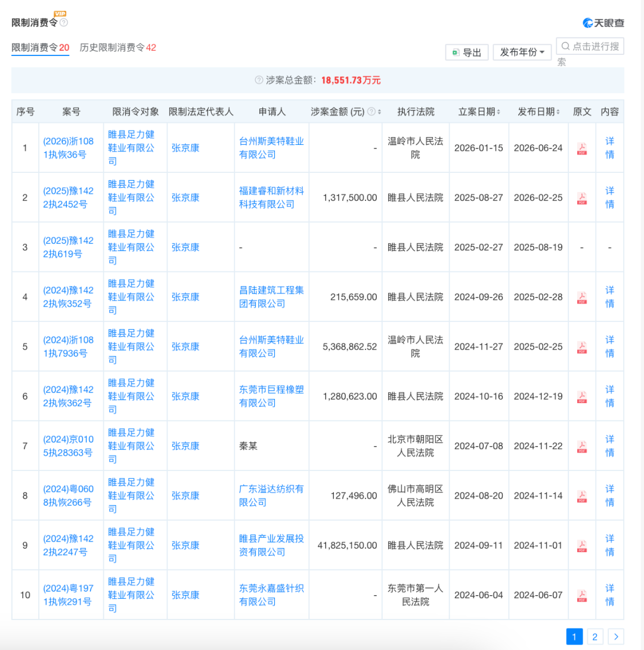Open applicant 昌陆建筑工程集团有限公司
This screenshot has width=644, height=650.
tap(271, 297)
